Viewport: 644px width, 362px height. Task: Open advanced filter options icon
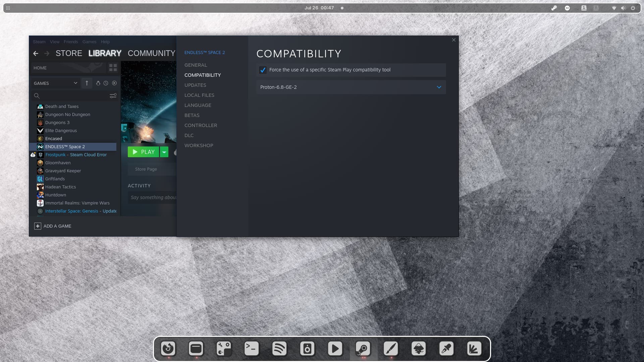click(x=113, y=96)
